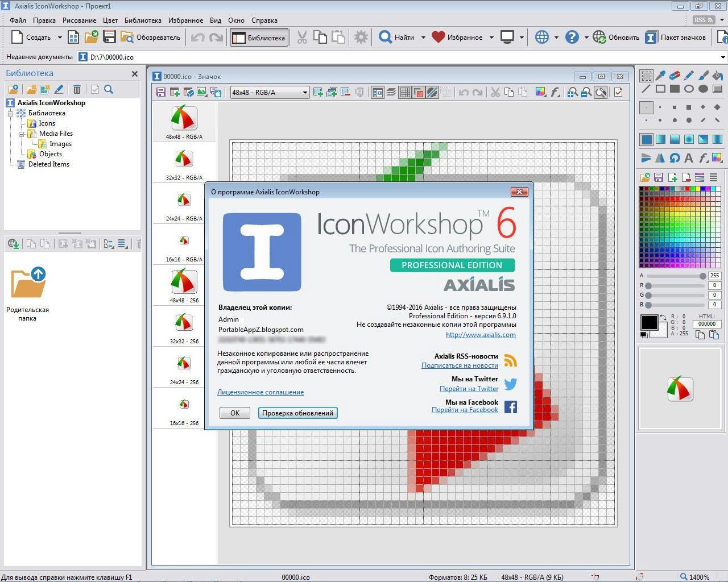Screen dimensions: 728x582
Task: Select the pencil drawing tool
Action: 689,76
